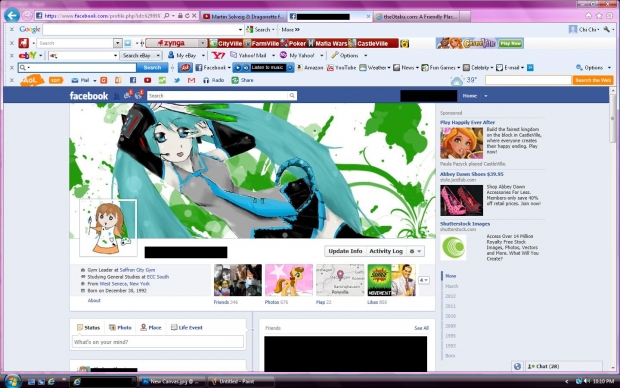
Task: Click the Update Info button
Action: (345, 251)
